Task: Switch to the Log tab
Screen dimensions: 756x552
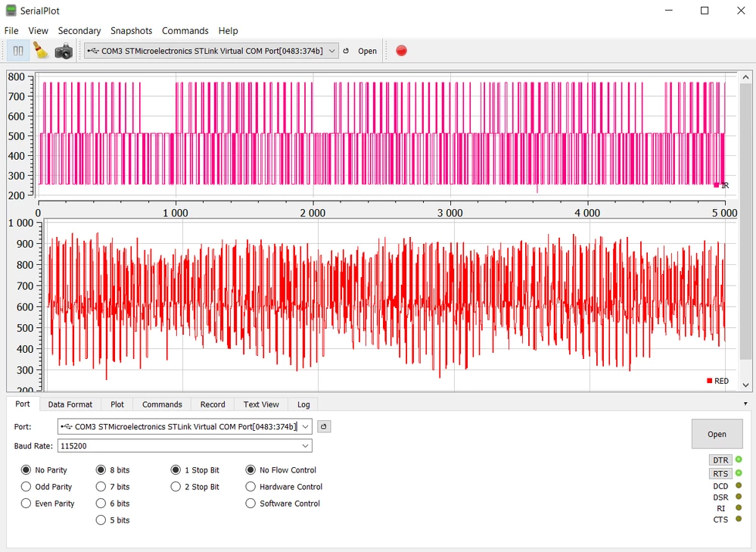Action: 303,404
